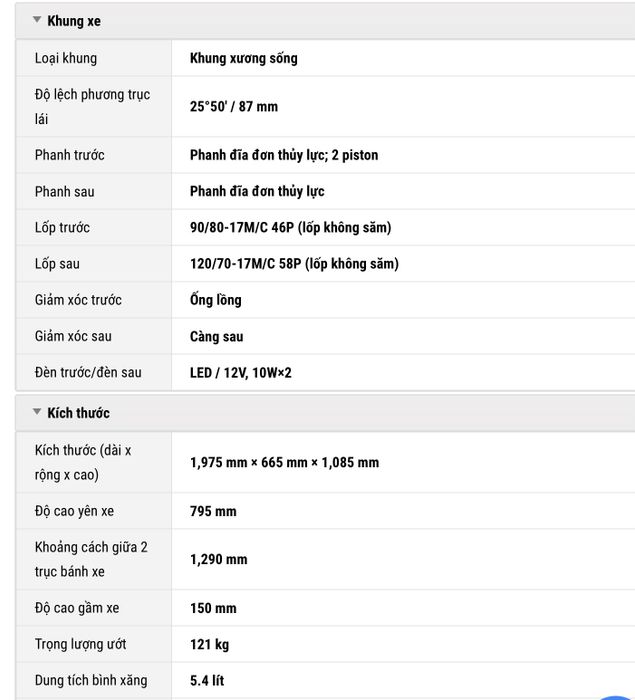Image resolution: width=635 pixels, height=700 pixels.
Task: Select the Độ cao yên xe label
Action: pyautogui.click(x=74, y=511)
